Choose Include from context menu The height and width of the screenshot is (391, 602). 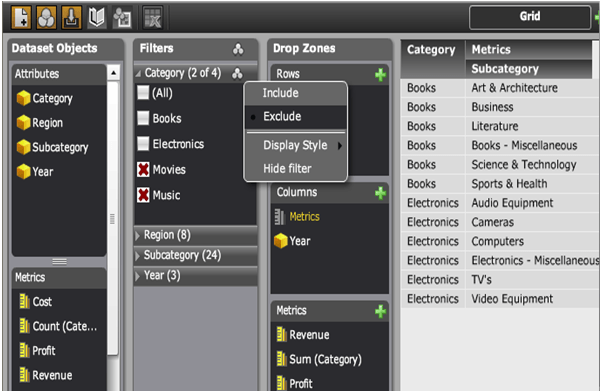(x=296, y=93)
